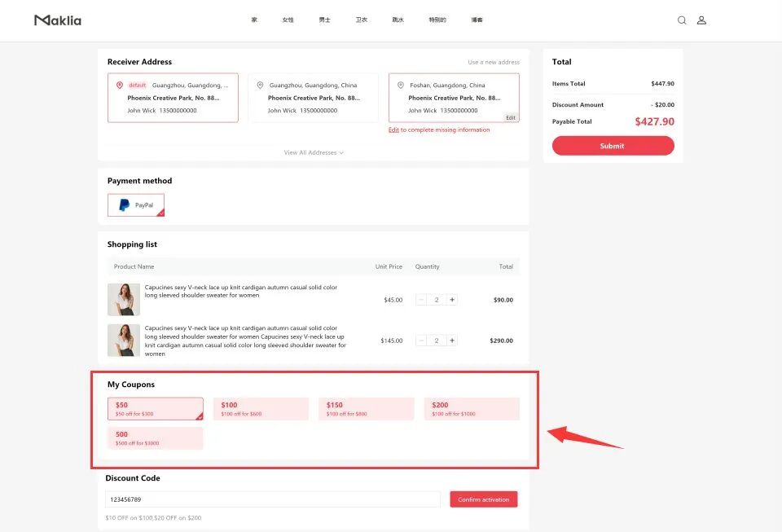The width and height of the screenshot is (782, 532).
Task: Decrease quantity of the $145.00 item
Action: tap(421, 341)
